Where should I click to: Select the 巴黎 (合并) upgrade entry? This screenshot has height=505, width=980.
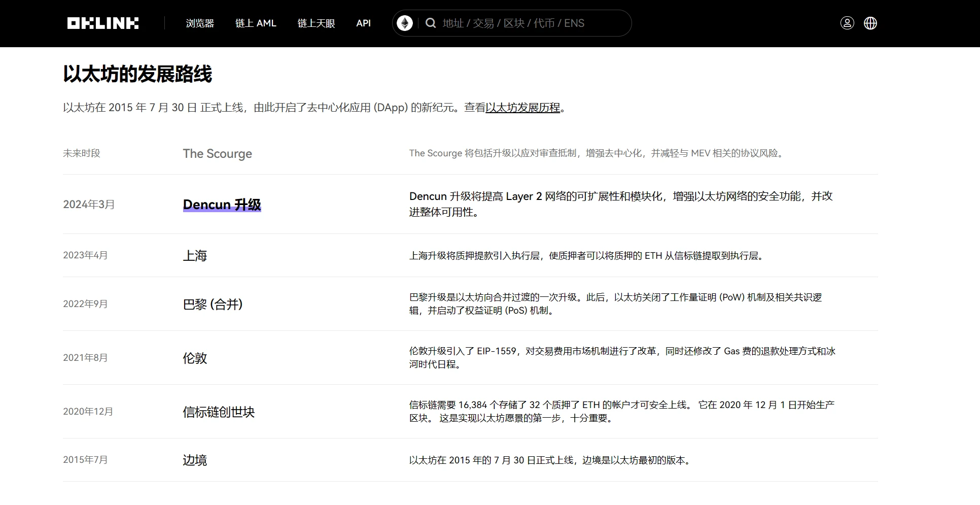point(213,304)
